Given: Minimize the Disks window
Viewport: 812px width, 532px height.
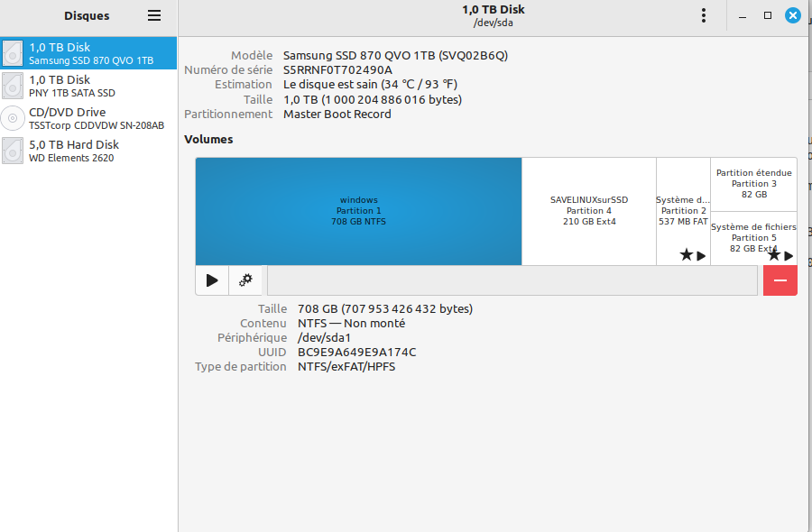Looking at the screenshot, I should 743,16.
